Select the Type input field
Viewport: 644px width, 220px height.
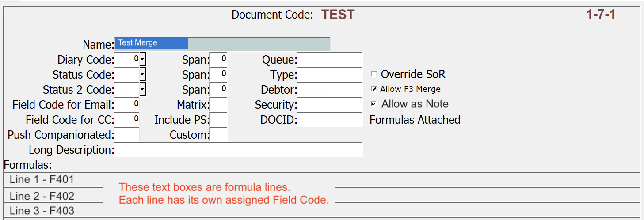(329, 75)
